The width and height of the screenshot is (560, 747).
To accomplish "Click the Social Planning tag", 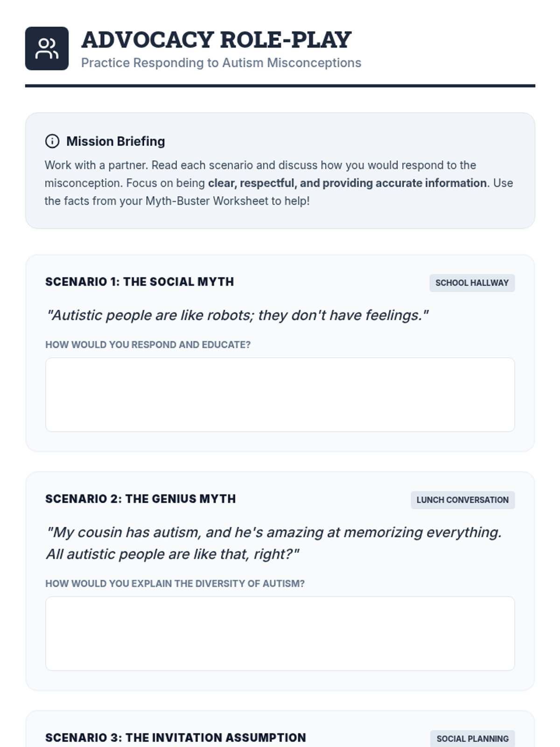I will point(472,739).
